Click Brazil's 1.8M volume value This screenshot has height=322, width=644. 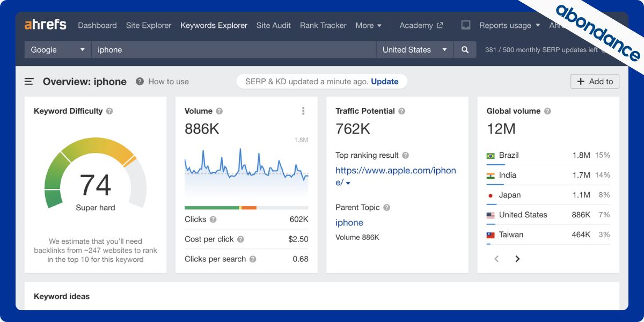(x=581, y=156)
